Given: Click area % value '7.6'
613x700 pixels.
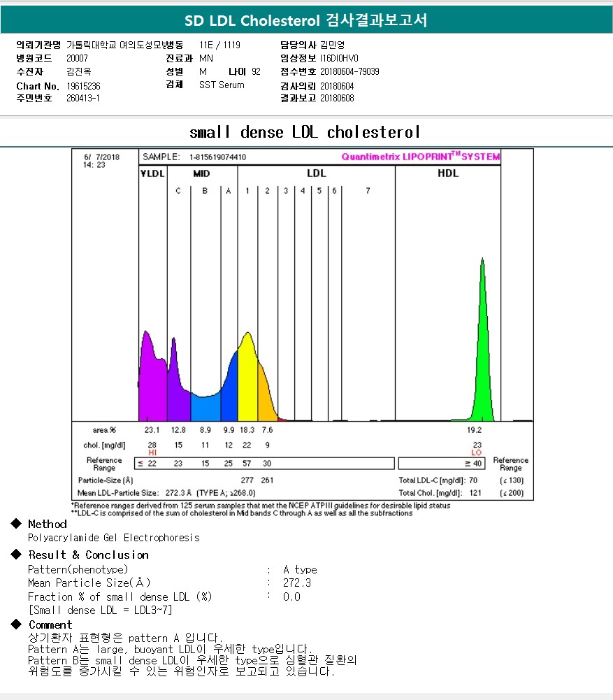Looking at the screenshot, I should click(267, 430).
